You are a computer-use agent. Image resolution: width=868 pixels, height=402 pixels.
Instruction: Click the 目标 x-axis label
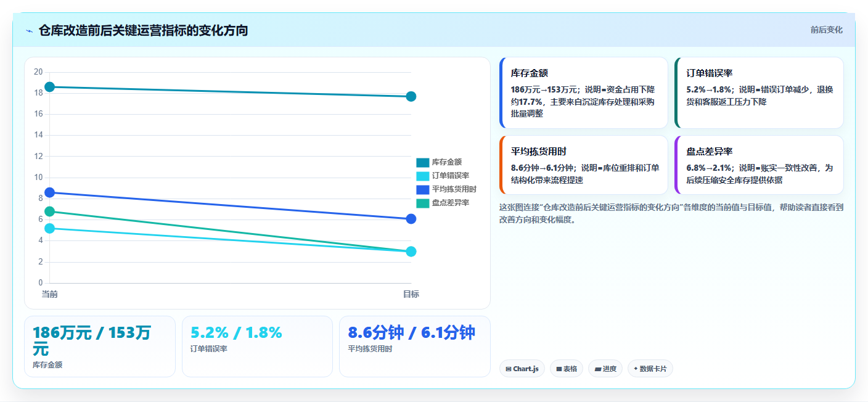point(411,294)
